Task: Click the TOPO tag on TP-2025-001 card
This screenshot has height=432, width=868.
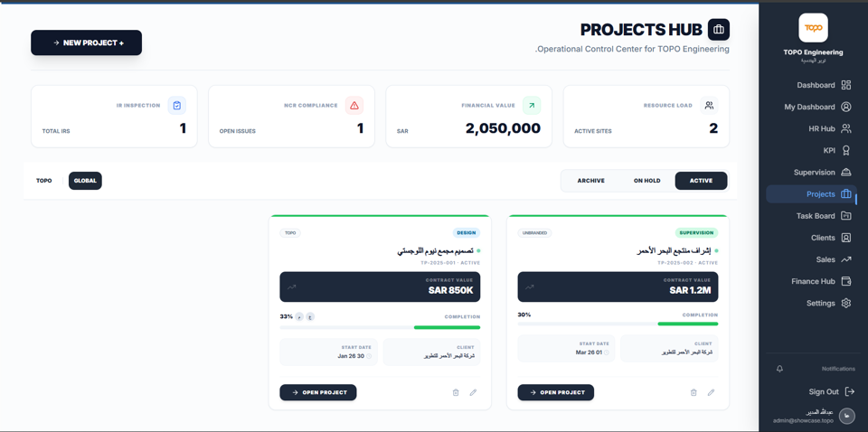Action: click(x=290, y=233)
